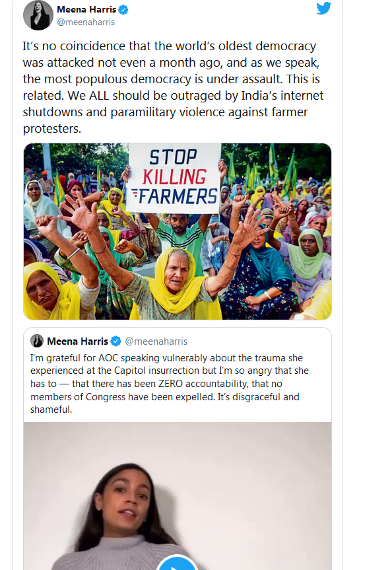Click the small avatar in the quoted tweet
Screen dimensions: 392x570
(x=37, y=341)
